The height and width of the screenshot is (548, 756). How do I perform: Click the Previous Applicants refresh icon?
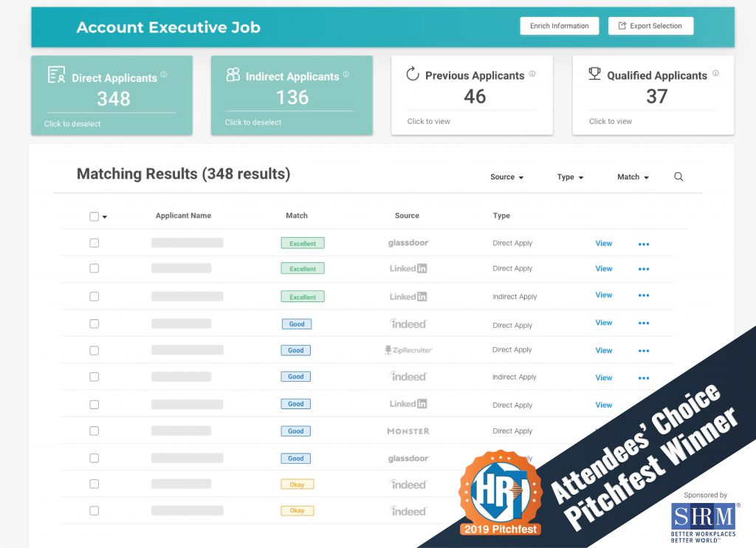[413, 74]
